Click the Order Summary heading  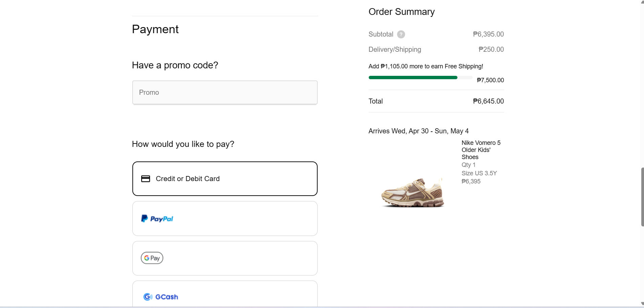pyautogui.click(x=401, y=12)
